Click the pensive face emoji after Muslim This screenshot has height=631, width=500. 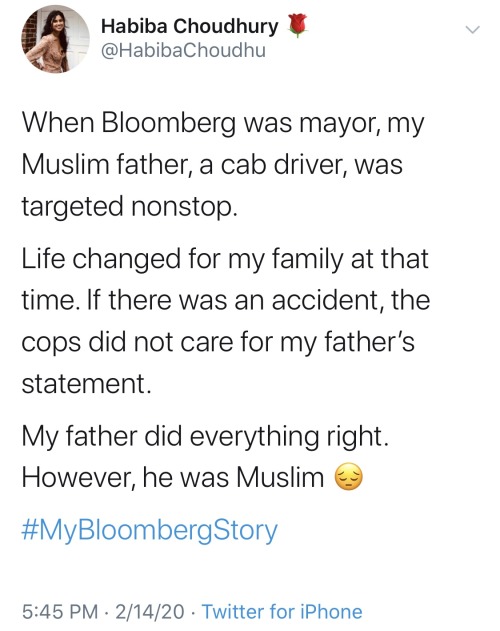pos(349,477)
